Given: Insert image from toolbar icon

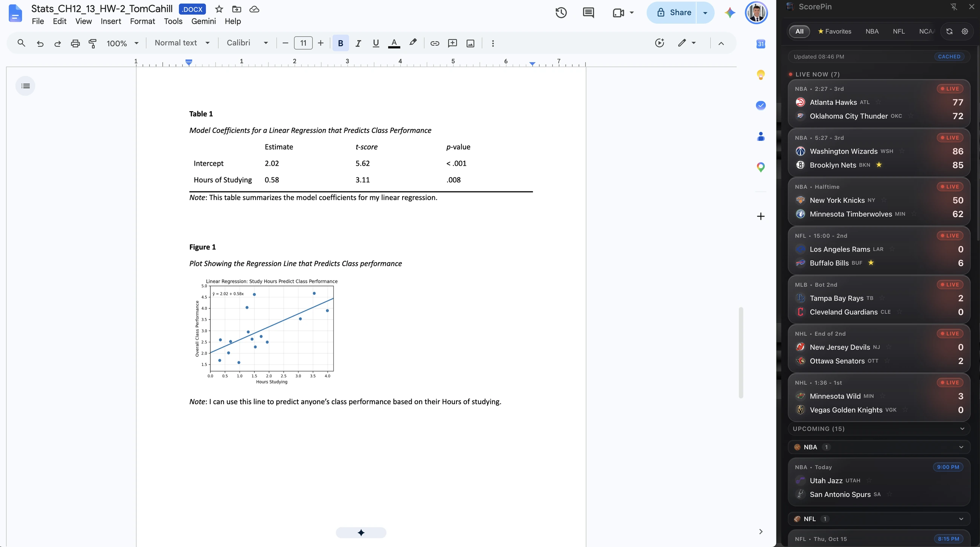Looking at the screenshot, I should click(x=471, y=43).
